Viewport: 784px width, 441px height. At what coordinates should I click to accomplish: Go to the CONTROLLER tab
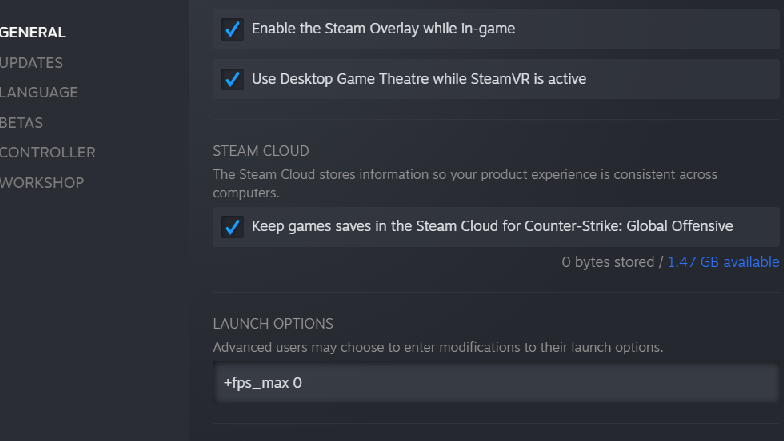[x=48, y=152]
